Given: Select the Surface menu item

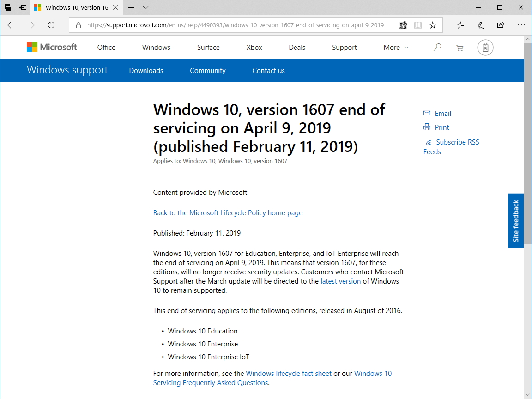Looking at the screenshot, I should point(208,48).
